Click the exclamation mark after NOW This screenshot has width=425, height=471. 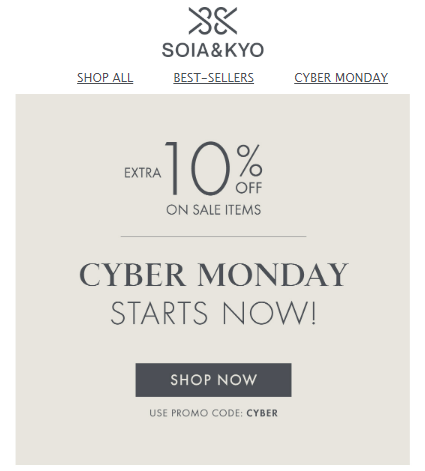313,313
